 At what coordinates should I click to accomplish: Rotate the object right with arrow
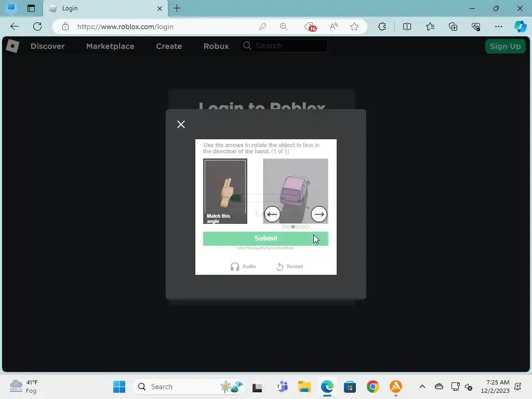pos(319,214)
